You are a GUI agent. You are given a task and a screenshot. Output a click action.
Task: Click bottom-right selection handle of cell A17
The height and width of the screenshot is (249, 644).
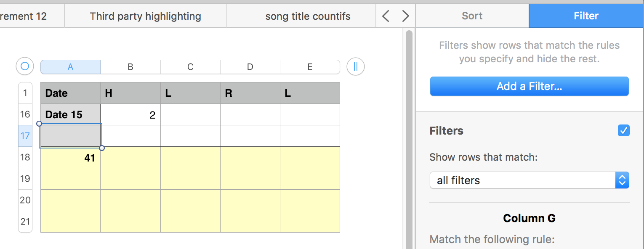point(101,148)
